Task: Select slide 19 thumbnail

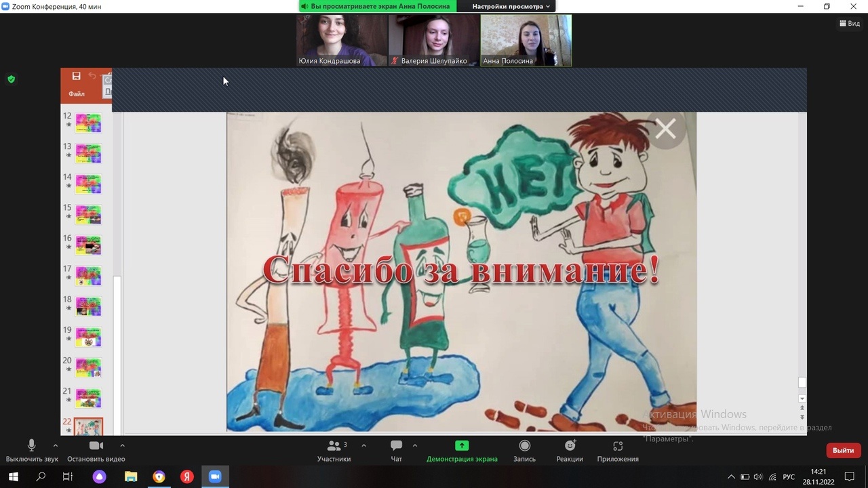Action: click(x=88, y=337)
